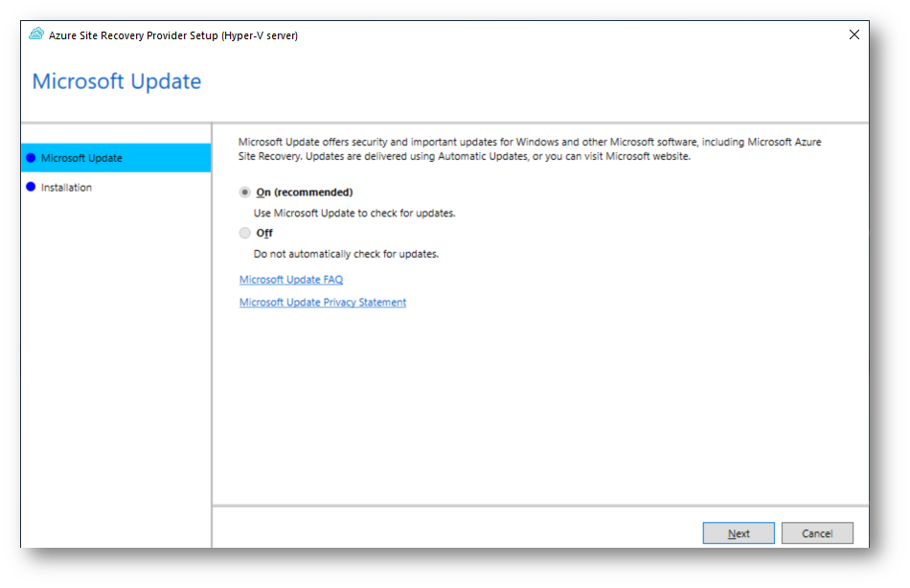Cancel the provider setup
910x588 pixels.
click(x=817, y=532)
